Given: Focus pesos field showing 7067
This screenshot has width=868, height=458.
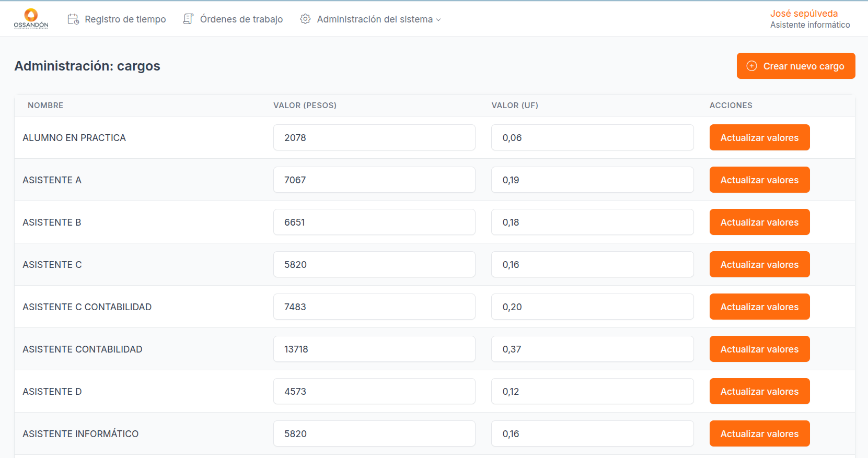Looking at the screenshot, I should pos(374,180).
